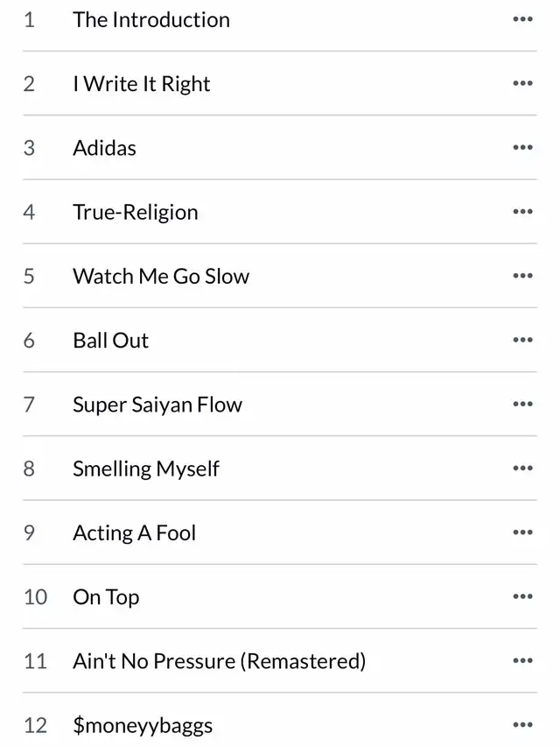Click the more icon next to Ball Out
Image resolution: width=560 pixels, height=747 pixels.
pos(522,340)
